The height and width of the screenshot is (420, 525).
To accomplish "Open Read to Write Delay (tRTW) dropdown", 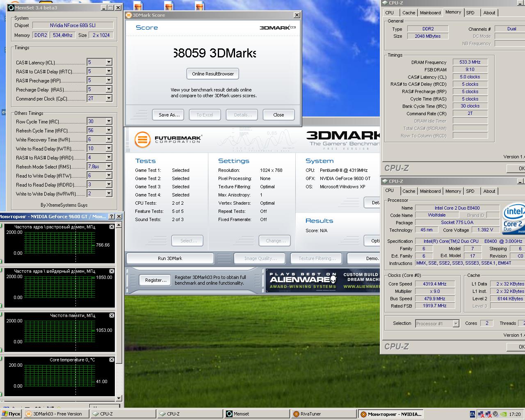I will click(x=109, y=176).
